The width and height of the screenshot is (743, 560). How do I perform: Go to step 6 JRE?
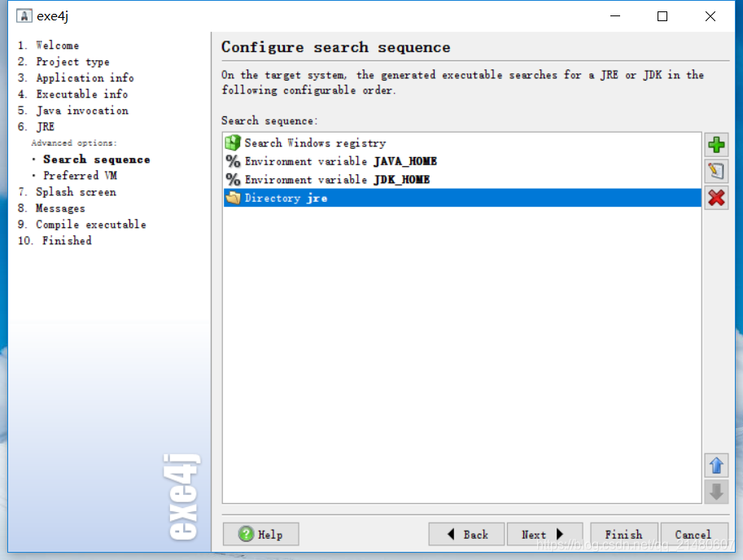click(x=36, y=126)
